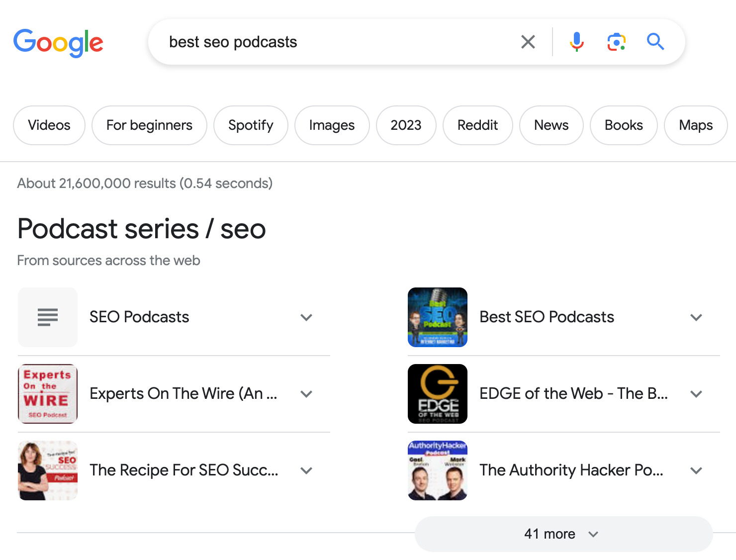Clear the search query with the X icon
This screenshot has width=736, height=560.
(x=528, y=42)
